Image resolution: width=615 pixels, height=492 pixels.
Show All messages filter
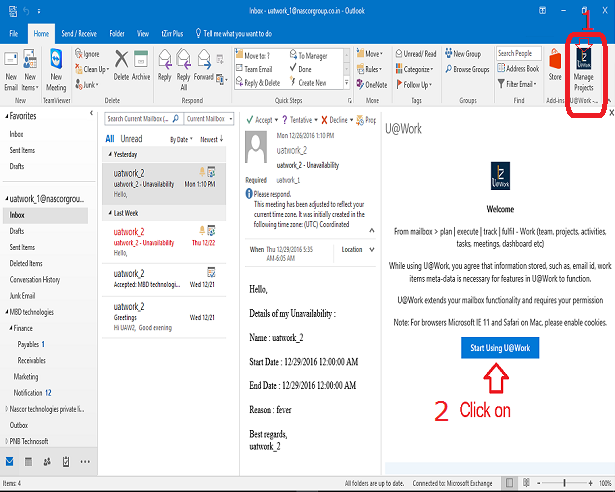[x=109, y=139]
